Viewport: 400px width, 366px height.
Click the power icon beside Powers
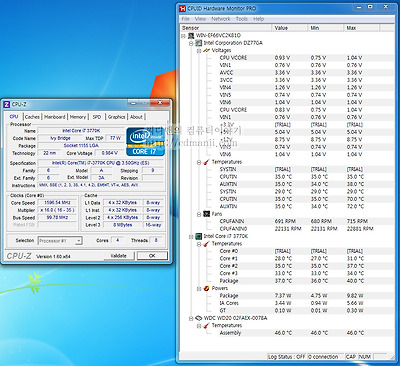coord(206,288)
